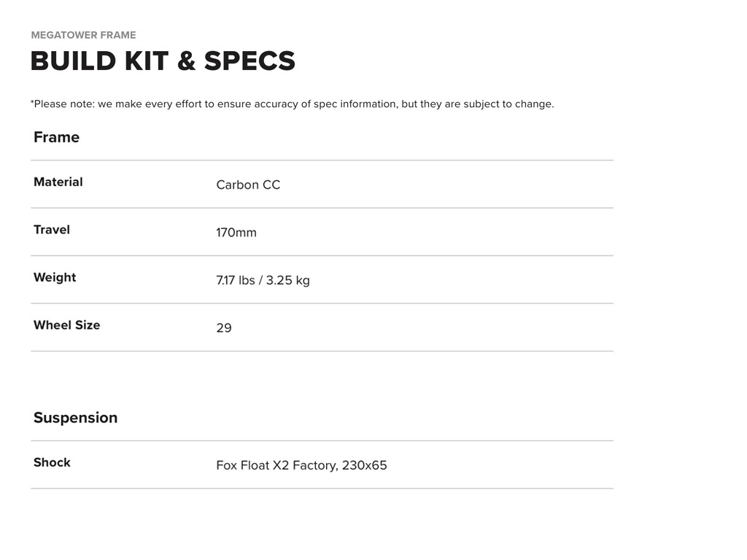
Task: Click the 'Please note' text starting the disclaimer
Action: [x=63, y=104]
